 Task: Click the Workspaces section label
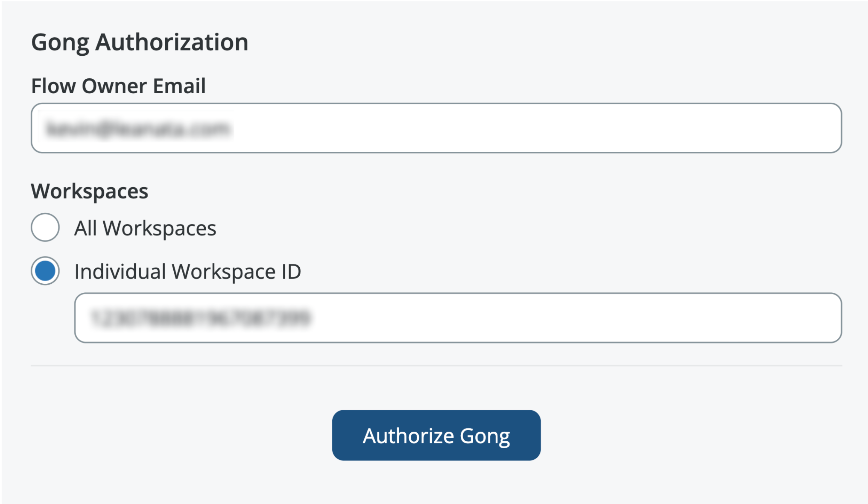coord(89,191)
